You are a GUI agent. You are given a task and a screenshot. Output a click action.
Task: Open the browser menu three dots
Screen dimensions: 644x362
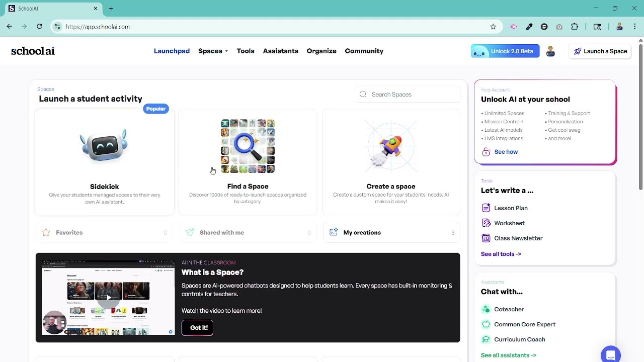click(x=635, y=27)
